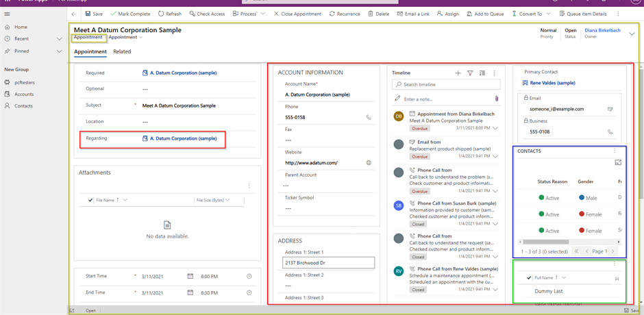Open the Attachments more options menu

pos(249,186)
